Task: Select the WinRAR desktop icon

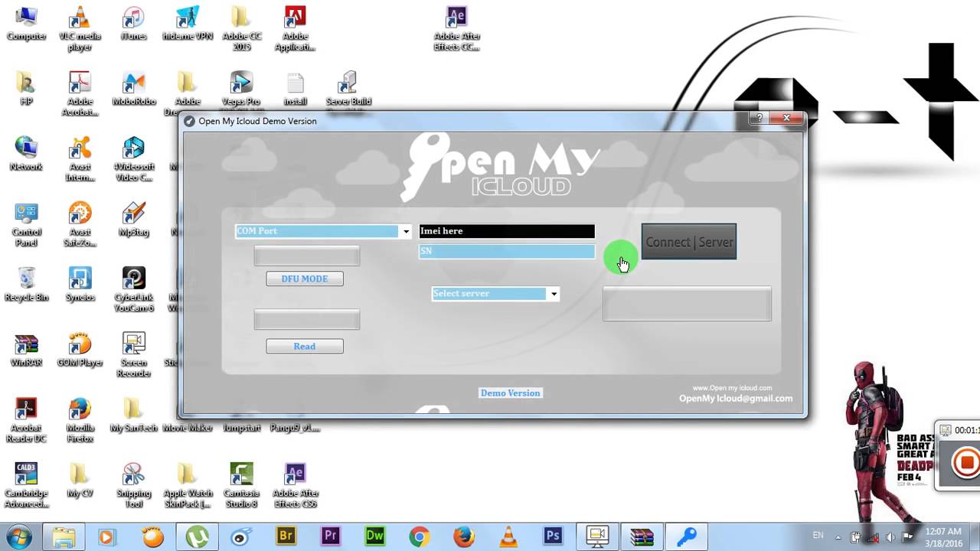Action: point(26,350)
